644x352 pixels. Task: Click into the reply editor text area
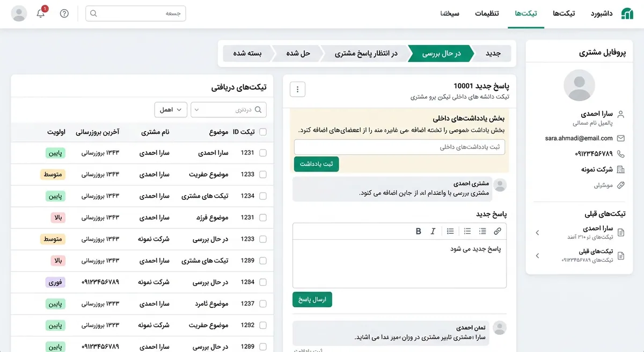(x=400, y=263)
